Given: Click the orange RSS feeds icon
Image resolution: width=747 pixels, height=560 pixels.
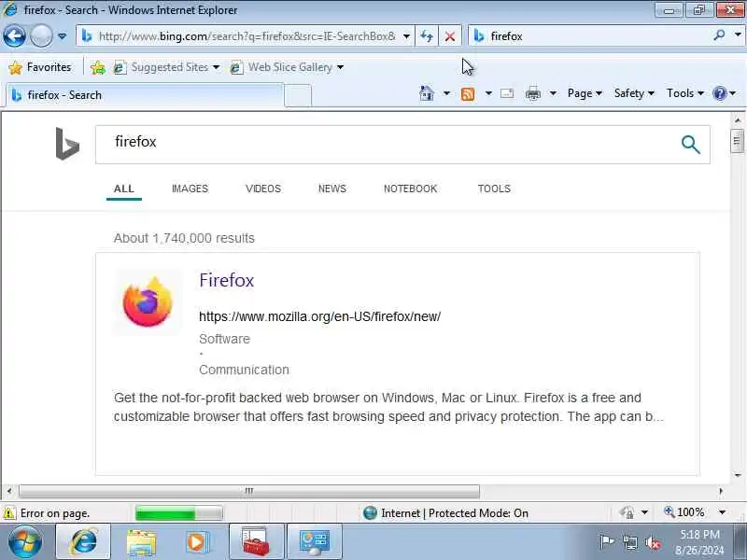Looking at the screenshot, I should coord(468,94).
